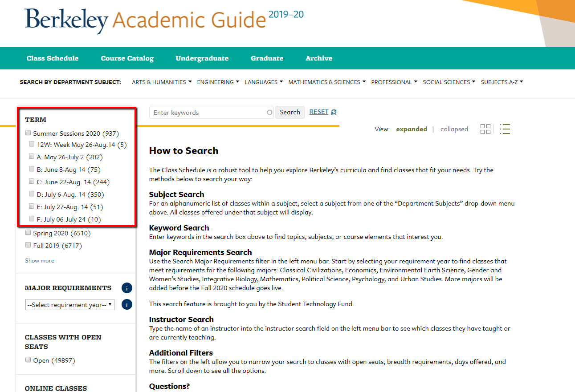Open Undergraduate tab
The height and width of the screenshot is (392, 575).
tap(202, 58)
